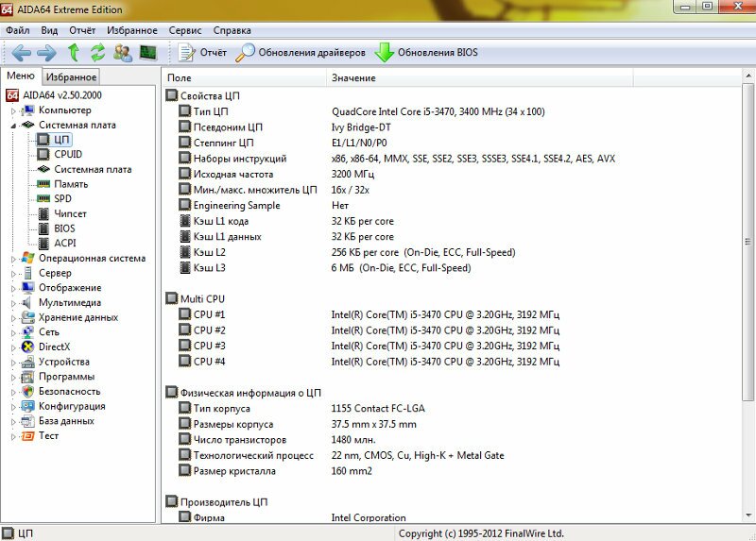This screenshot has width=756, height=541.
Task: Click the База данных icon
Action: [x=28, y=421]
